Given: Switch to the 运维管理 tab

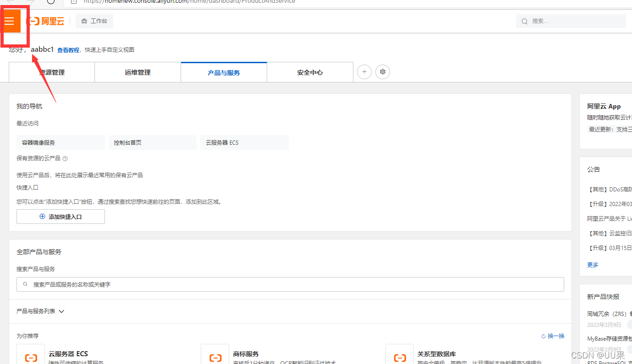Looking at the screenshot, I should (x=137, y=72).
